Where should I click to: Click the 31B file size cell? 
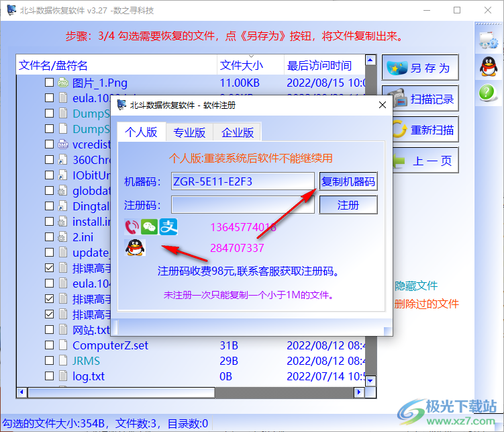(x=229, y=345)
